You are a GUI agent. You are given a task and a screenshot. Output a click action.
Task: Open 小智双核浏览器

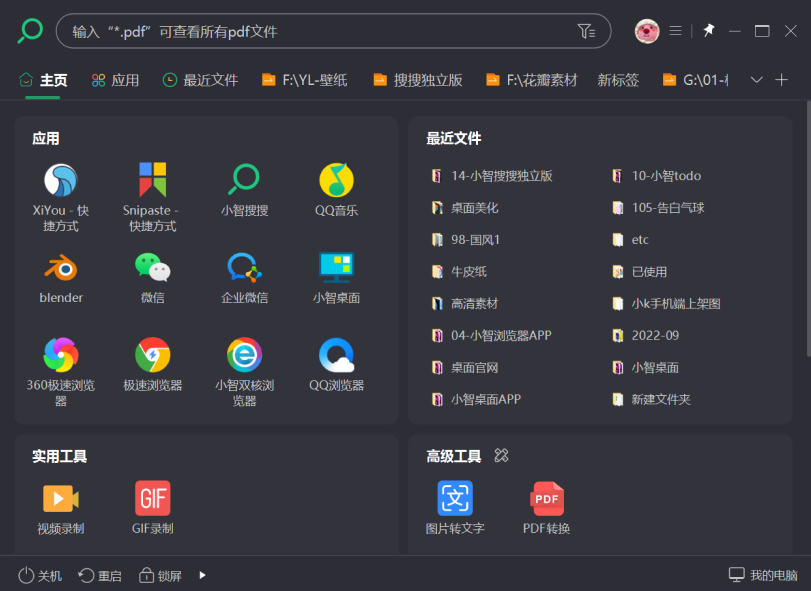coord(244,371)
